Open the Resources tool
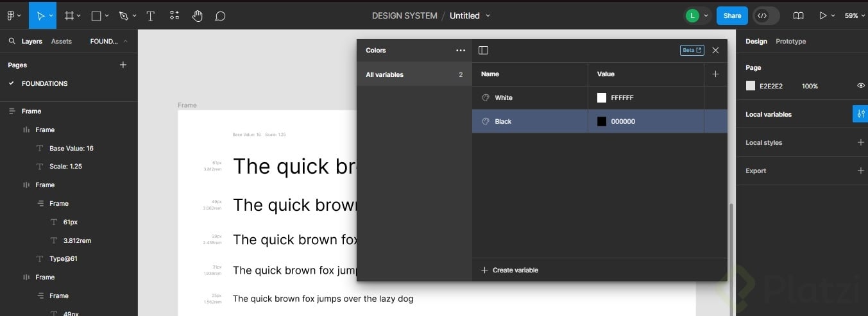868x316 pixels. click(x=174, y=15)
